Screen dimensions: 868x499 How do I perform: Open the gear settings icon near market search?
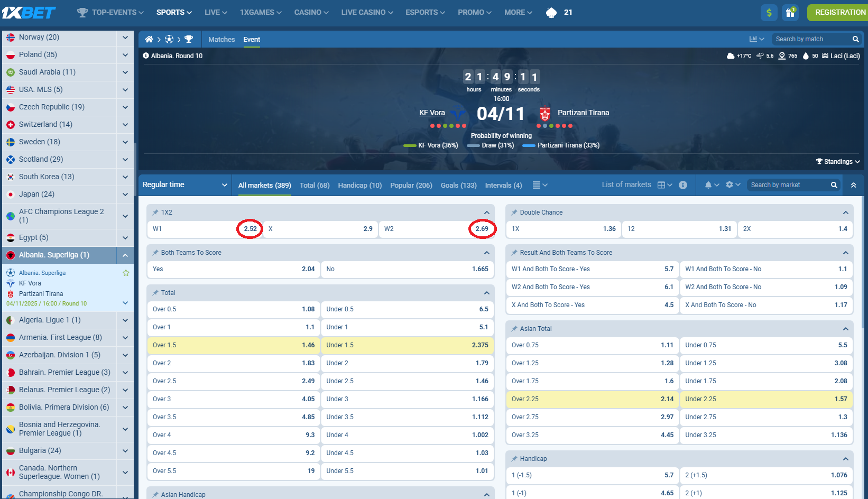click(x=730, y=185)
